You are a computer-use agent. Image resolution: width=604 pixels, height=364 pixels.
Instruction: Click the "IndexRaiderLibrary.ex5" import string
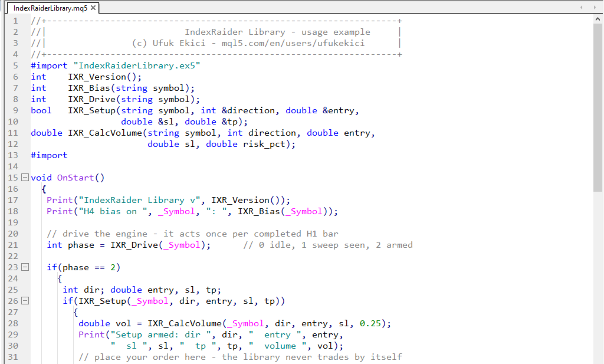pyautogui.click(x=137, y=65)
